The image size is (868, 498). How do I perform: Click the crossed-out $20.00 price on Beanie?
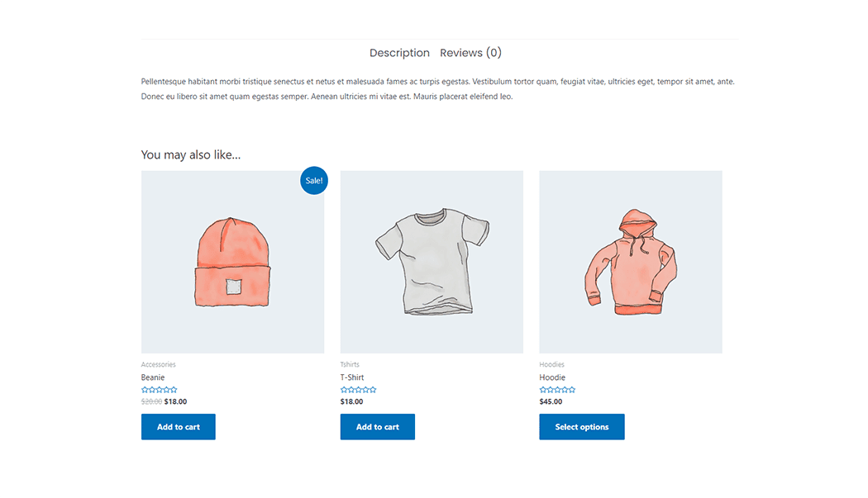tap(152, 401)
